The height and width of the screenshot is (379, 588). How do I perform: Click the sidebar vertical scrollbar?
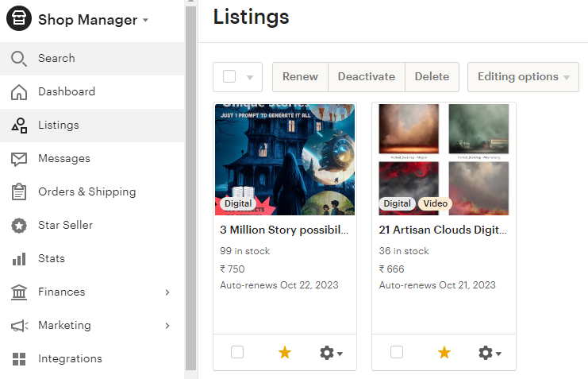[x=191, y=188]
